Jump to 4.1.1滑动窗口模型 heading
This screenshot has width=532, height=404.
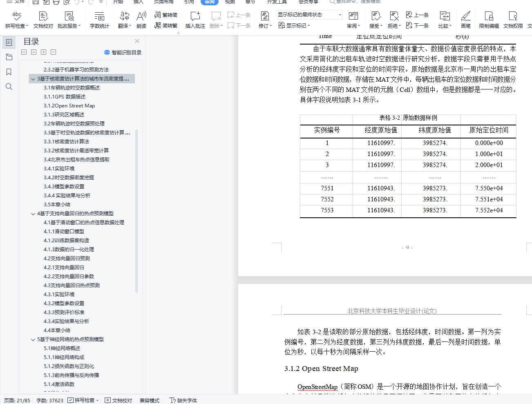click(x=64, y=232)
